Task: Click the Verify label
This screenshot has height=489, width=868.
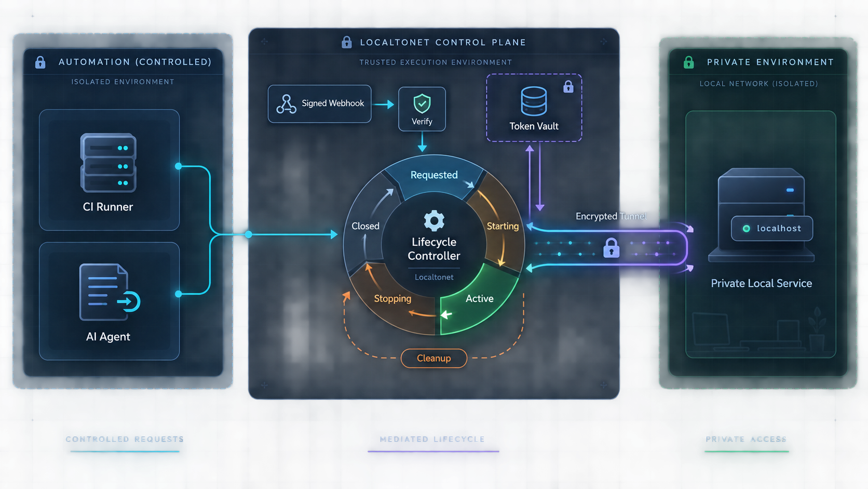Action: coord(422,122)
